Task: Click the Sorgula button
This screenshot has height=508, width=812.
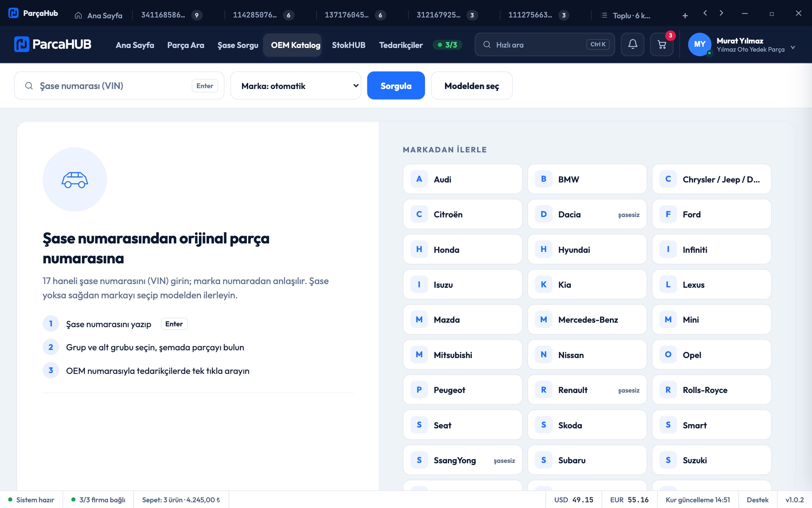Action: click(396, 86)
